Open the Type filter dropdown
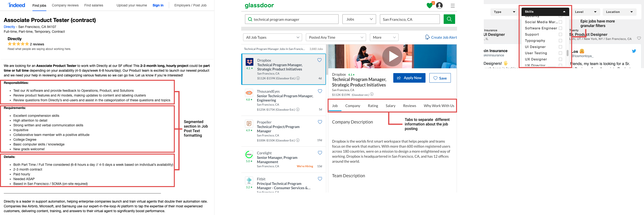This screenshot has height=215, width=644. pyautogui.click(x=504, y=12)
